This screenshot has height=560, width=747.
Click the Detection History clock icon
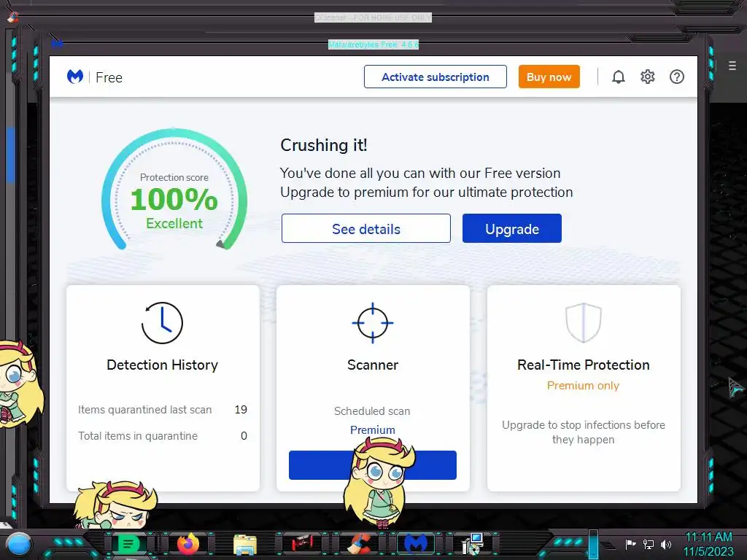(x=162, y=323)
